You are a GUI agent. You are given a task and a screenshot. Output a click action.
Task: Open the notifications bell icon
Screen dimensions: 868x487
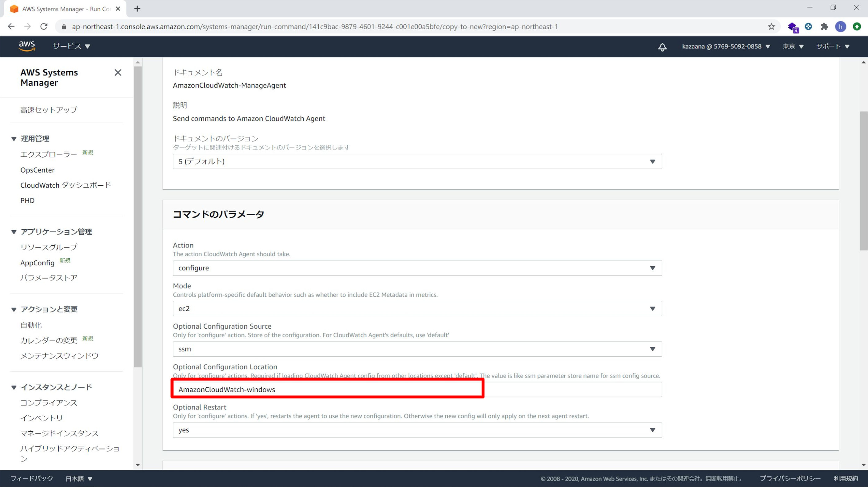[x=662, y=47]
